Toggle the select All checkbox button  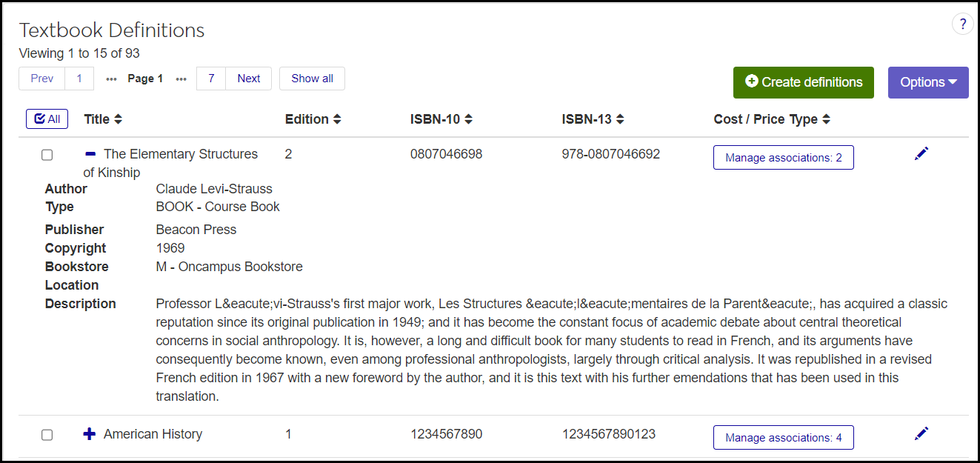(47, 119)
